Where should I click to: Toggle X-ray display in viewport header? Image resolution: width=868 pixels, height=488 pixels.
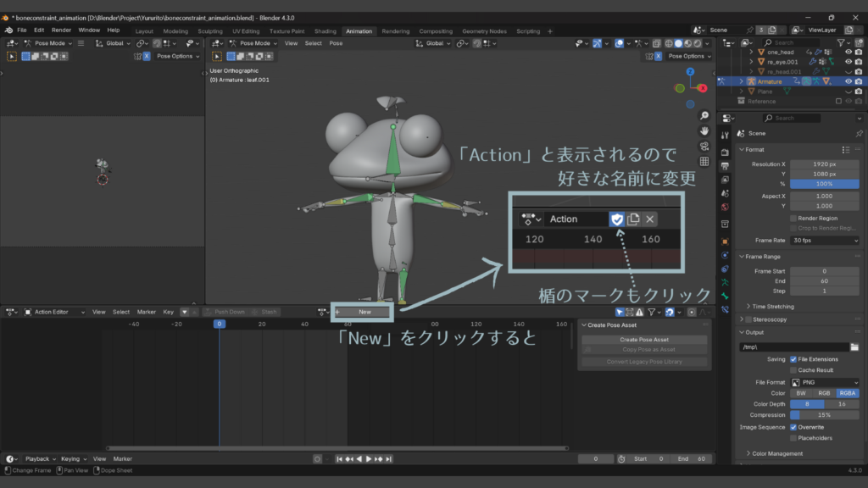[657, 43]
